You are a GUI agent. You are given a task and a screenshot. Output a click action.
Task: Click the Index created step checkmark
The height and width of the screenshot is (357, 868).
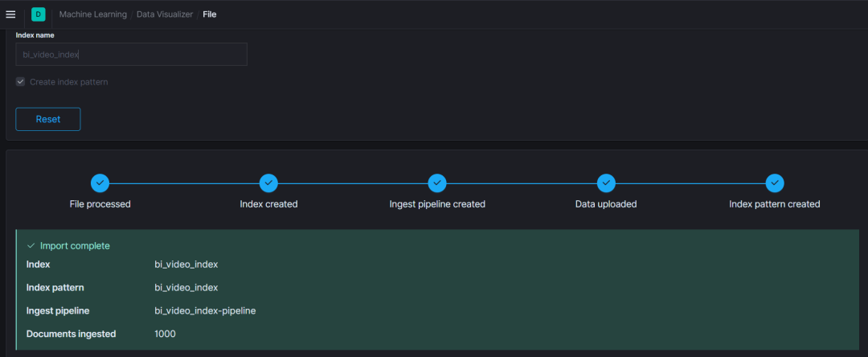269,183
